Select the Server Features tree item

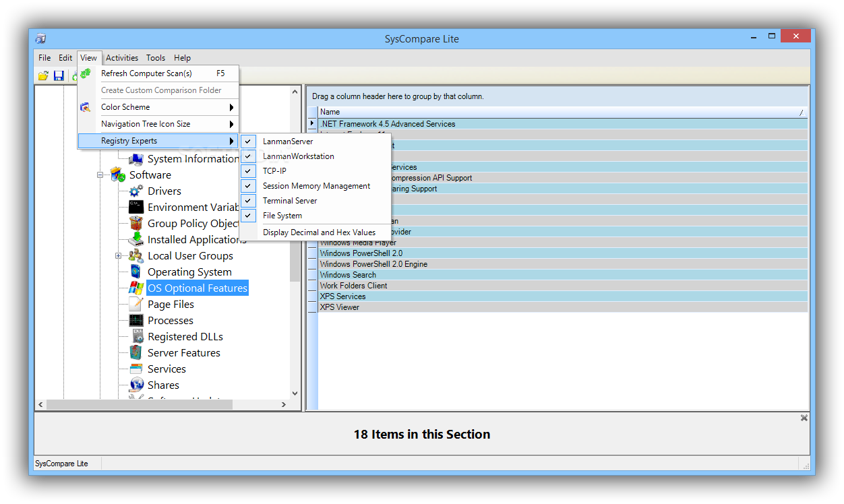point(184,353)
